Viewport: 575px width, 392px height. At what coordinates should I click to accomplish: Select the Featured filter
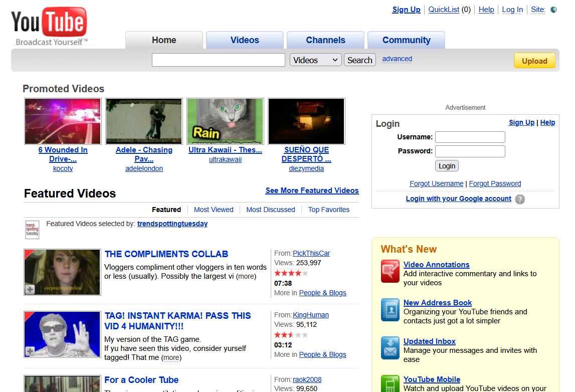[166, 210]
